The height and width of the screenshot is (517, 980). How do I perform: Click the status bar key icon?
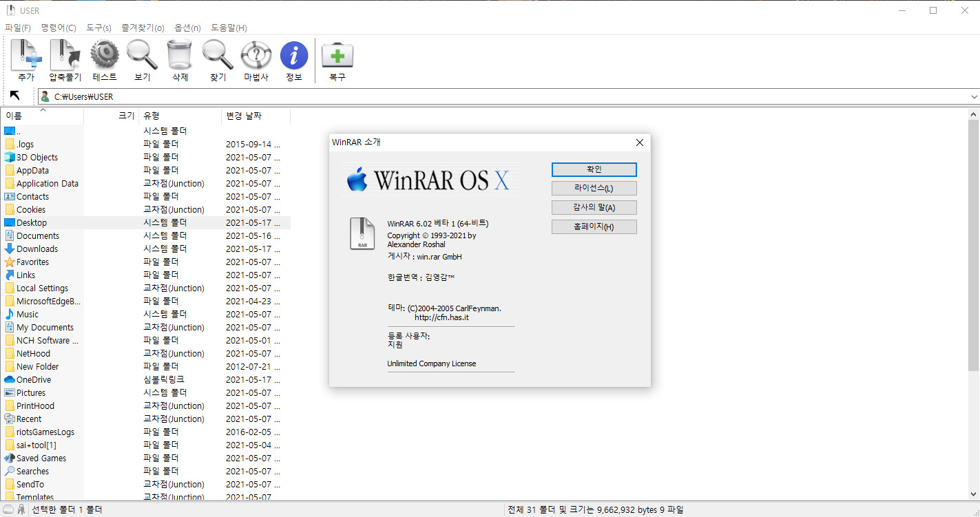click(x=21, y=509)
